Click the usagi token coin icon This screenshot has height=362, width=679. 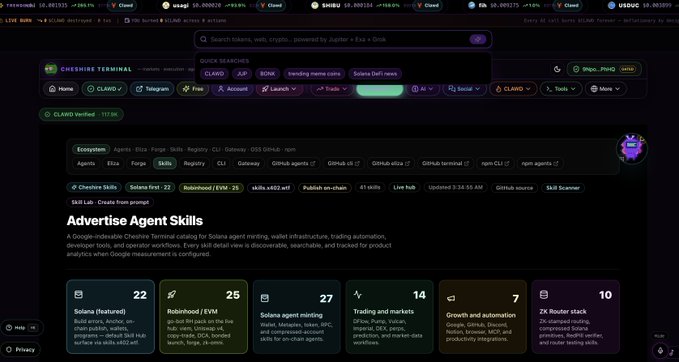coord(166,5)
